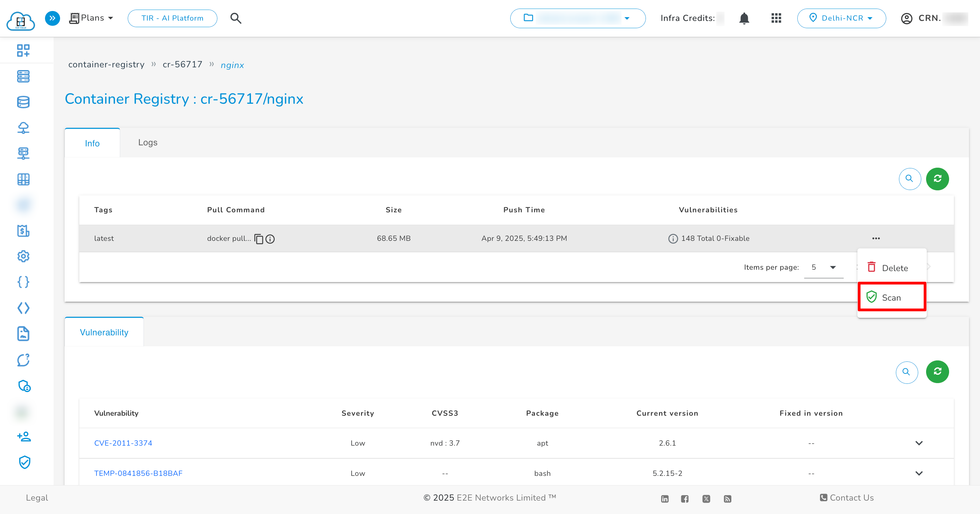The height and width of the screenshot is (514, 980).
Task: Expand the items per page dropdown
Action: click(824, 267)
